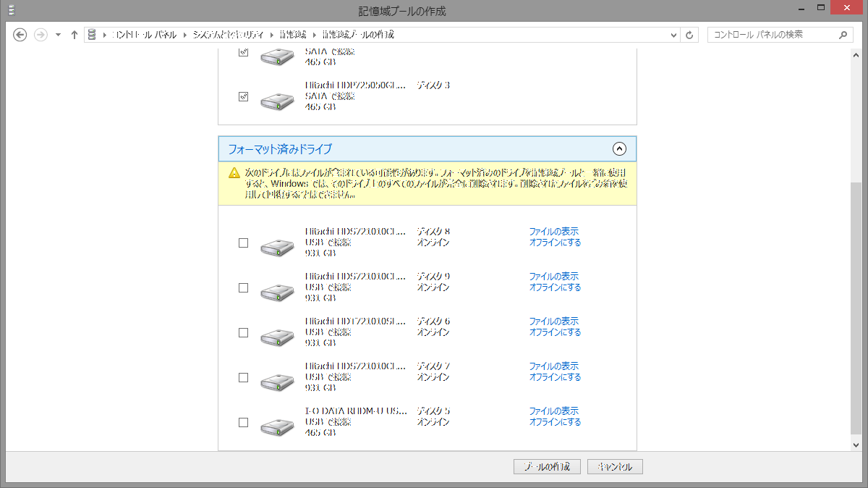Collapse the フォーマット済みドライブ section
868x488 pixels.
tap(618, 149)
